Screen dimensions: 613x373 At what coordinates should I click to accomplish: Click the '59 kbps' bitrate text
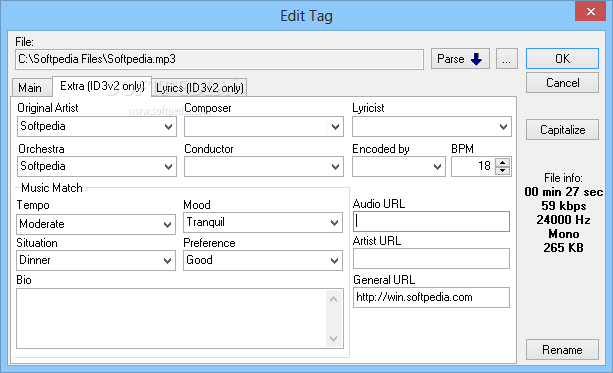point(563,206)
